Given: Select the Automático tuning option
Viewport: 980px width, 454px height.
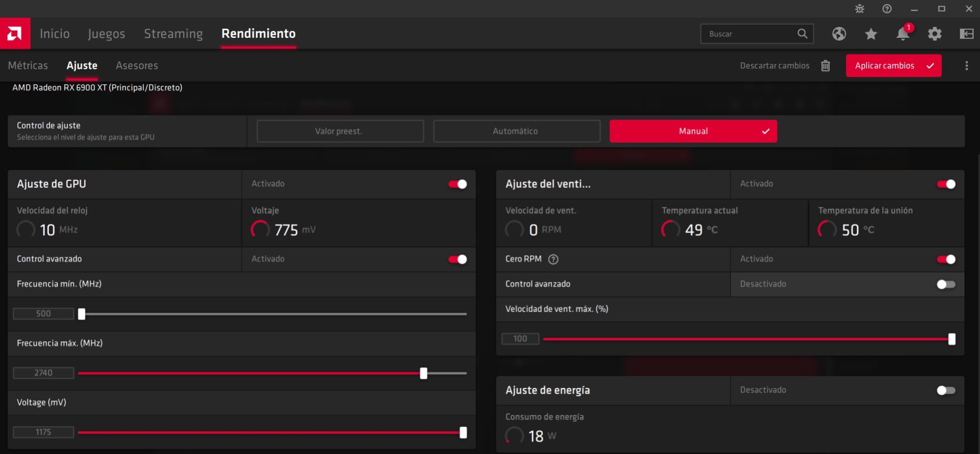Looking at the screenshot, I should click(x=517, y=131).
